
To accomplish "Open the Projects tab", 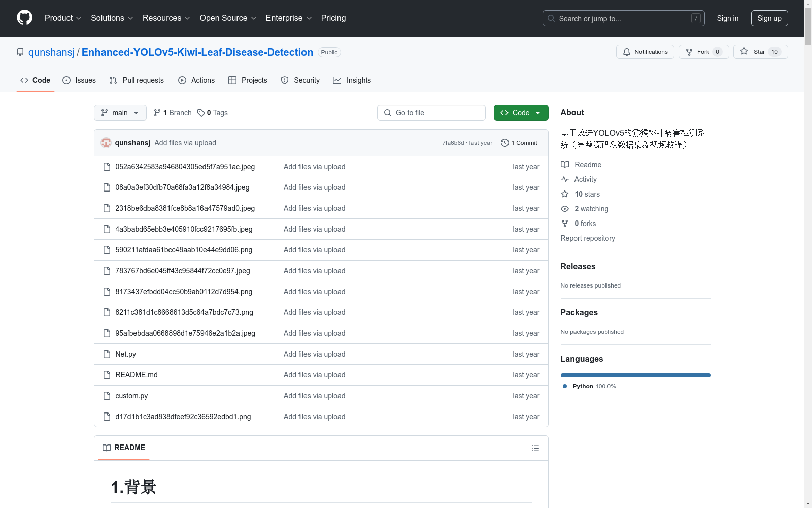I will (x=248, y=80).
